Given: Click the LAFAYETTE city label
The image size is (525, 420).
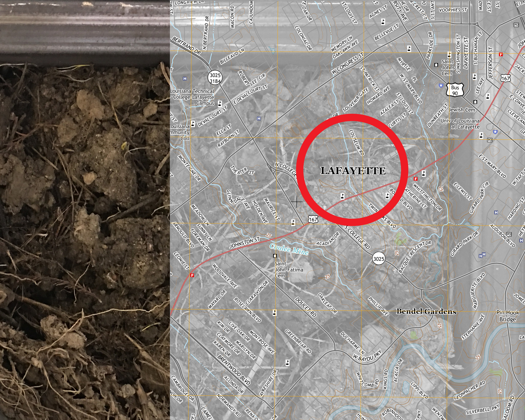Looking at the screenshot, I should [x=353, y=171].
